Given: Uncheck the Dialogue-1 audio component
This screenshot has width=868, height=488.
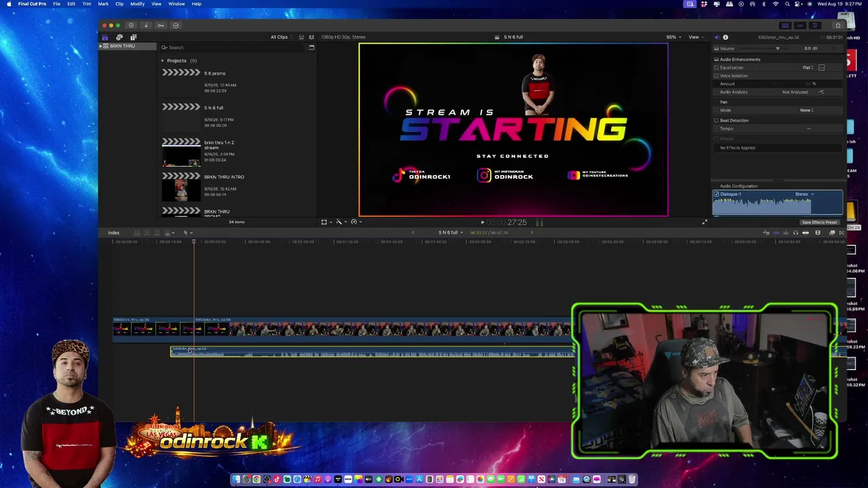Looking at the screenshot, I should (x=716, y=195).
